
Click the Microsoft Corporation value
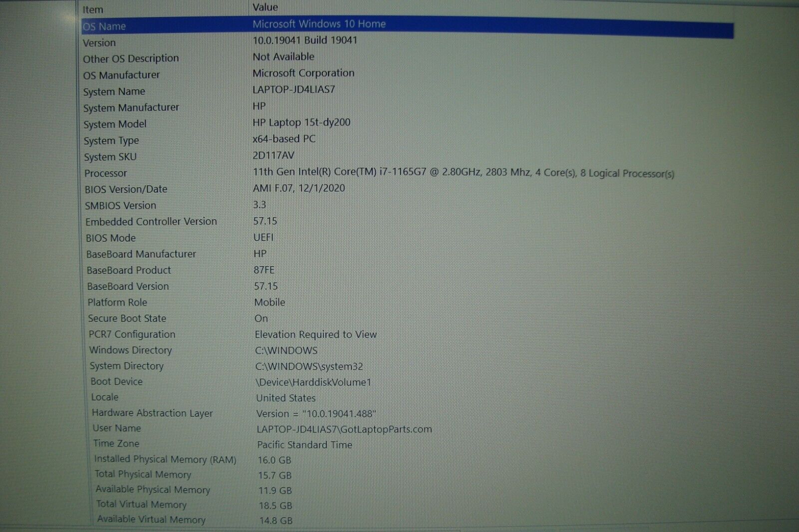pyautogui.click(x=304, y=73)
